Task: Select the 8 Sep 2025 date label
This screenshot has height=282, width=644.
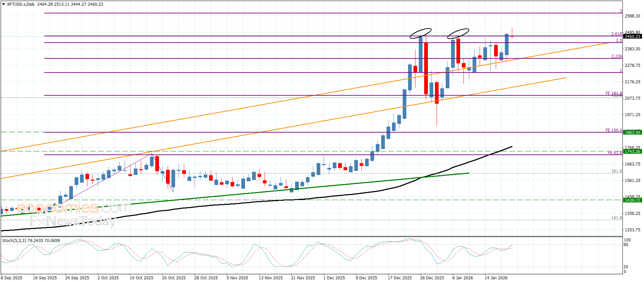Action: pyautogui.click(x=11, y=278)
